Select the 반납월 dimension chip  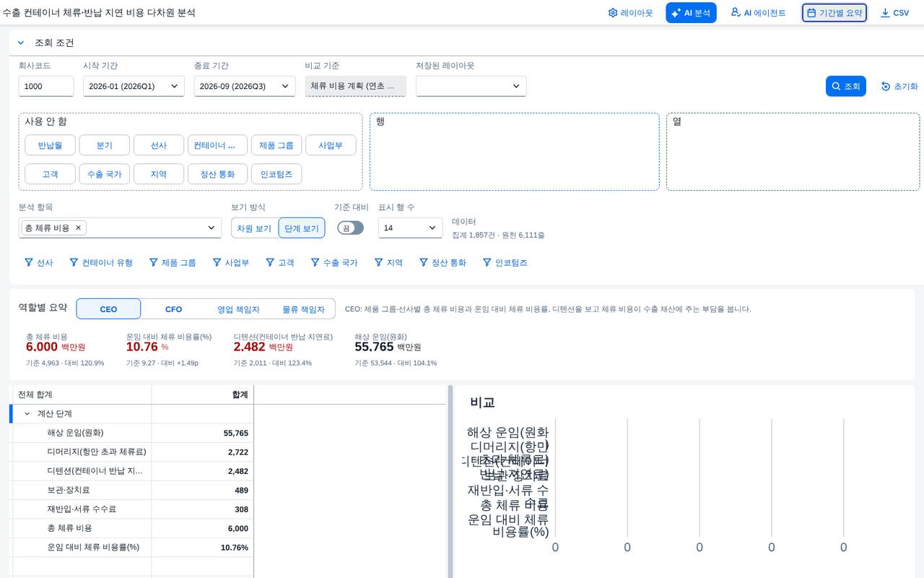click(x=50, y=145)
